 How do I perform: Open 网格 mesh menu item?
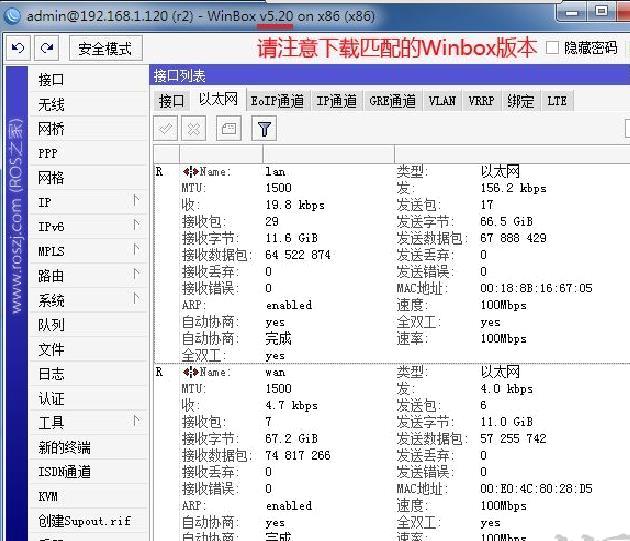pos(88,178)
